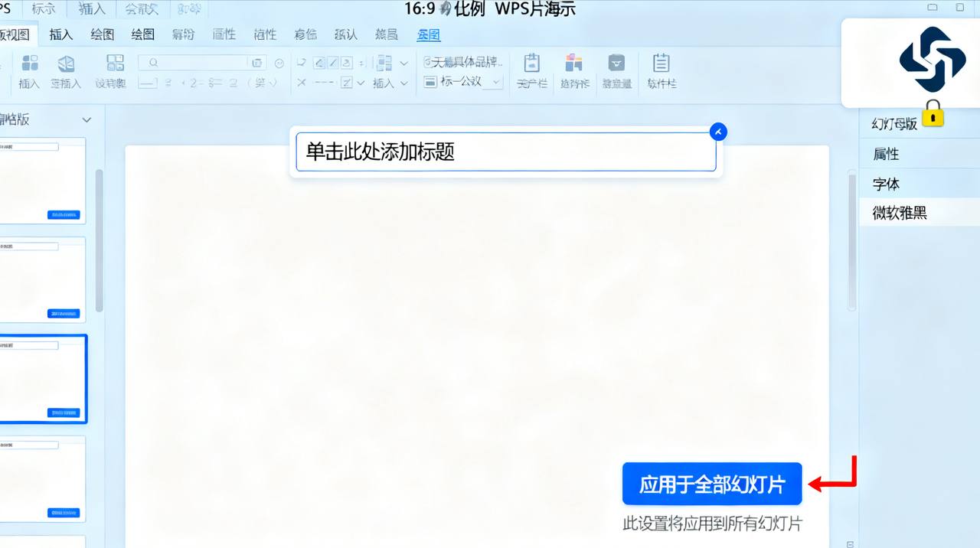This screenshot has width=980, height=548.
Task: Switch to the 绘图 ribbon tab
Action: [x=101, y=34]
